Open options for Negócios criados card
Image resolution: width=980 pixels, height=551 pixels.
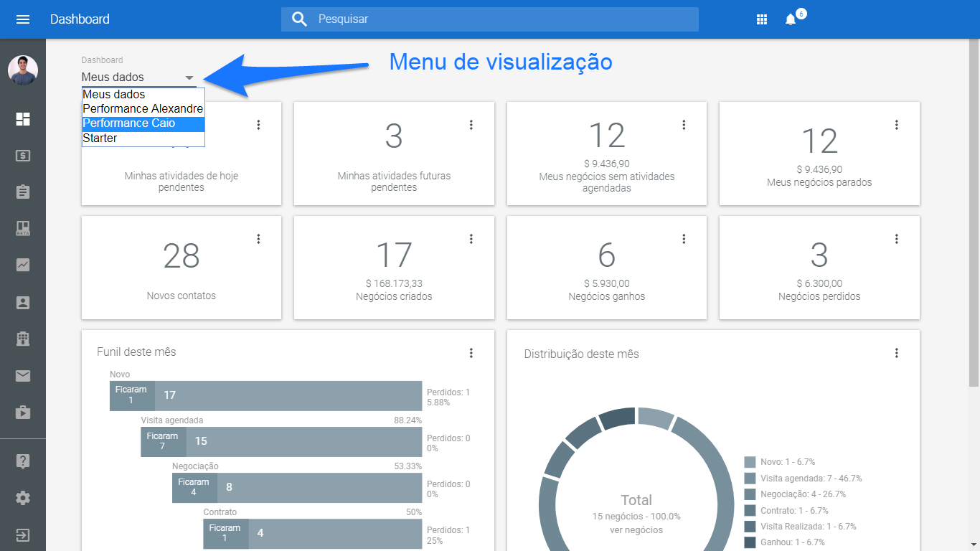pos(471,239)
